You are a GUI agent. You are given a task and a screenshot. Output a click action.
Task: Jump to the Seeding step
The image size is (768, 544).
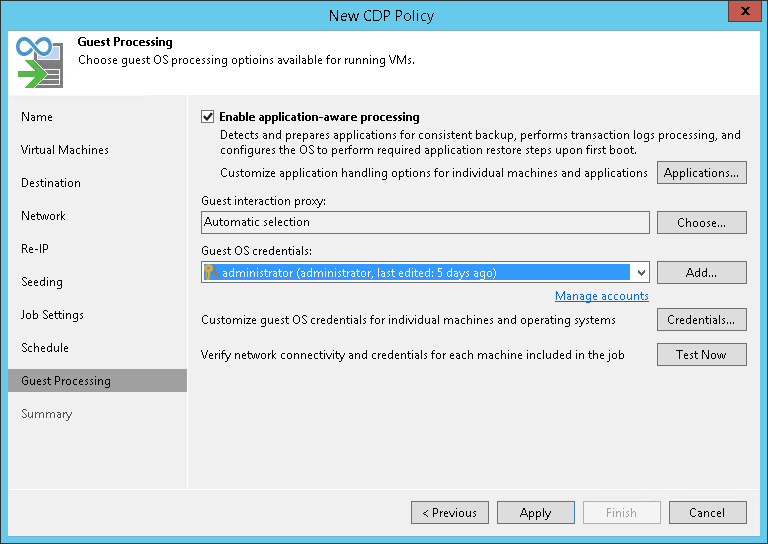tap(42, 282)
